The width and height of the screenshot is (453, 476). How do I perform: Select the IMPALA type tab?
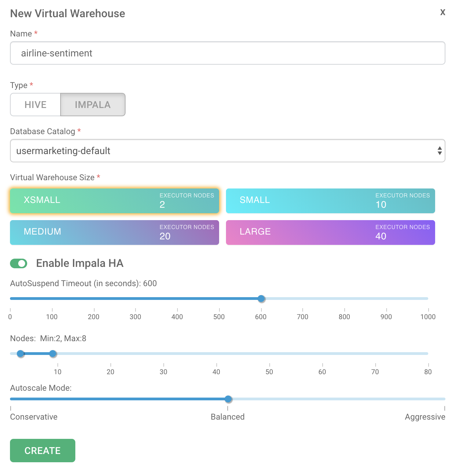pyautogui.click(x=93, y=105)
